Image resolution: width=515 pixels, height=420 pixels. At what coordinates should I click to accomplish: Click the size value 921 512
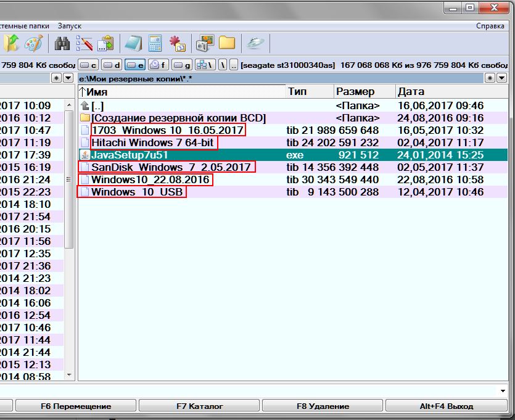(359, 155)
